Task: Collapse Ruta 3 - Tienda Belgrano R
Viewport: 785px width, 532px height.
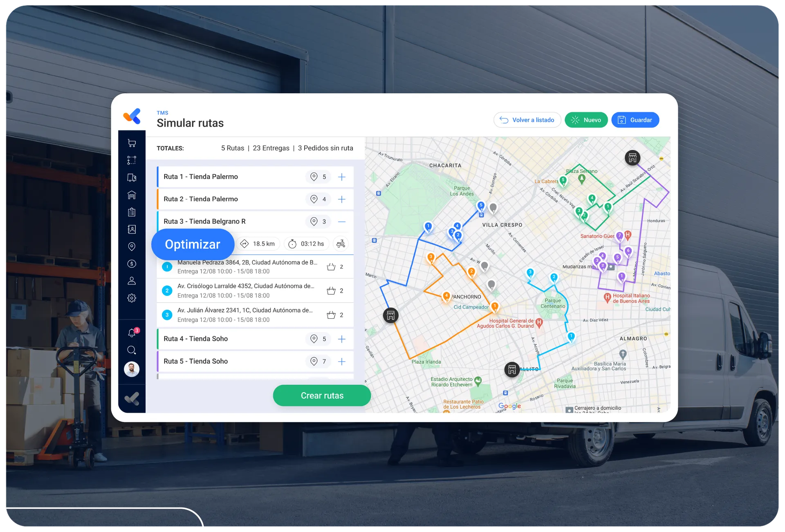Action: [x=342, y=221]
